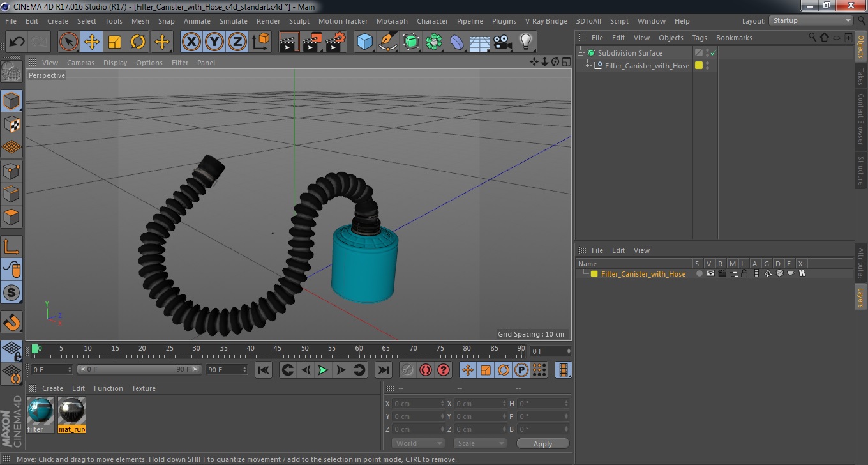868x465 pixels.
Task: Open the Attributes side tab
Action: 860,263
